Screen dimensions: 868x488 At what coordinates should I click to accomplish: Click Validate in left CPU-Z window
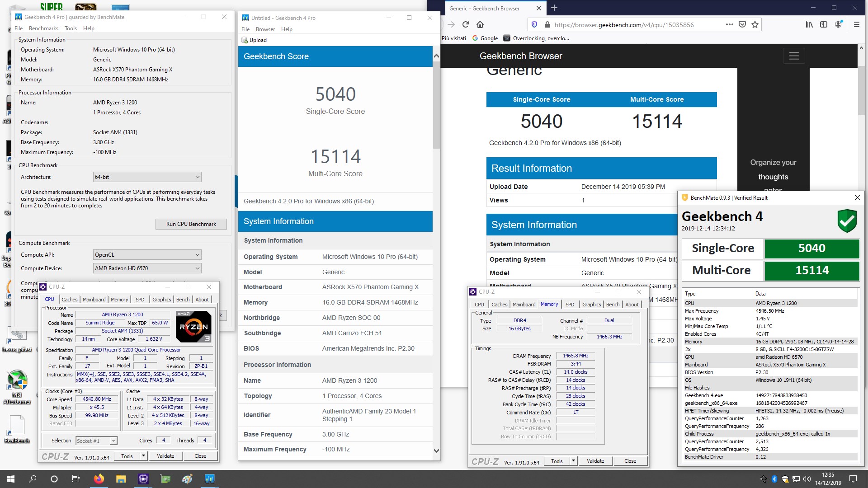165,456
